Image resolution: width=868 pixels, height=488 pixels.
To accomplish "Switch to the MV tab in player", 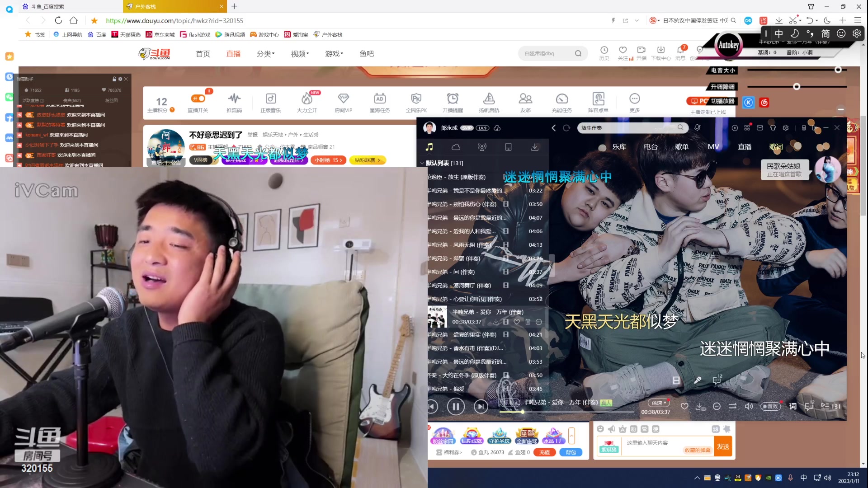I will click(713, 147).
